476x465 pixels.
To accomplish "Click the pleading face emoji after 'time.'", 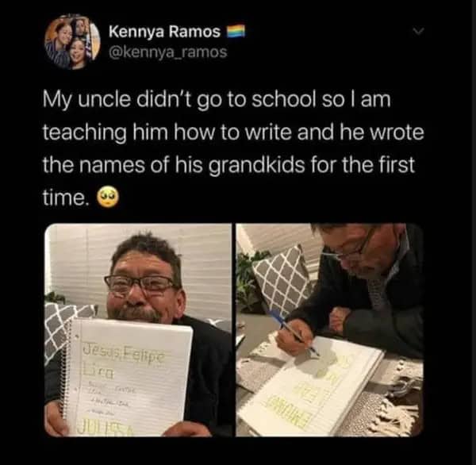I will [107, 198].
